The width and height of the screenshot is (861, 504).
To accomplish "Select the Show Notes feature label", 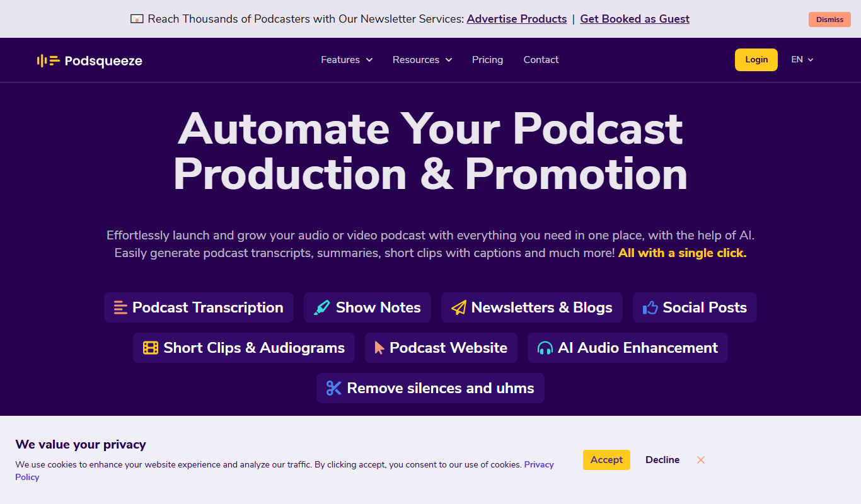I will point(378,307).
